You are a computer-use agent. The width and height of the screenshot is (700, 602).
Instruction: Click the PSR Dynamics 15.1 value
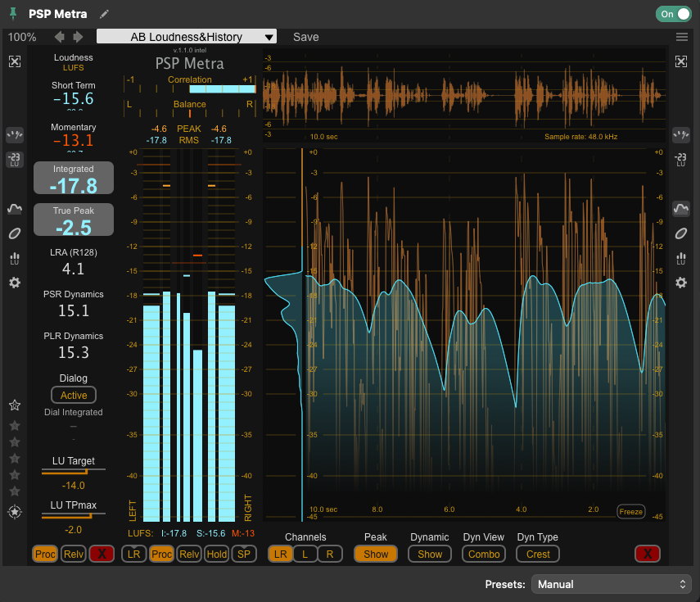click(74, 310)
